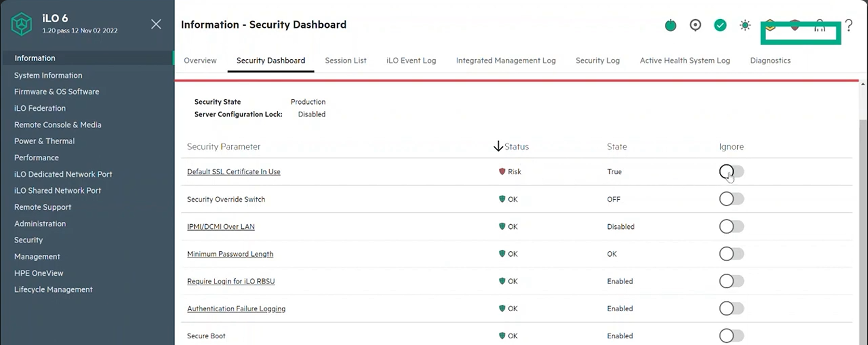The height and width of the screenshot is (345, 868).
Task: Open the Minimum Password Length link
Action: point(230,254)
